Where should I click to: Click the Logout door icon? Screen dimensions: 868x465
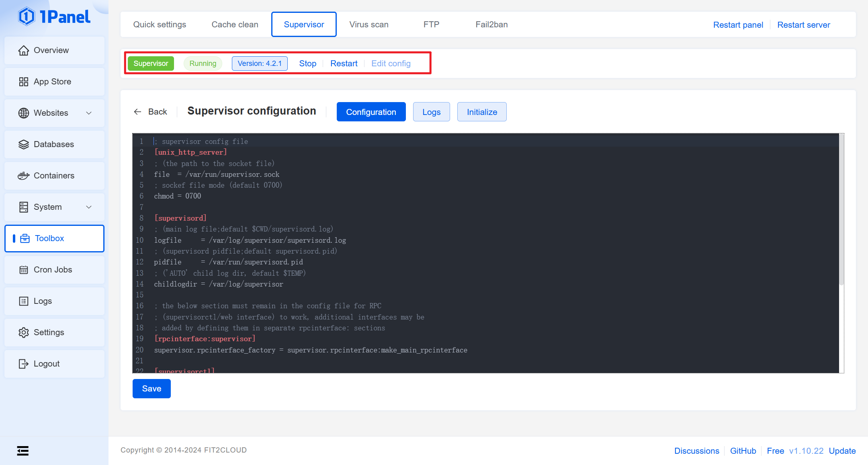[24, 364]
